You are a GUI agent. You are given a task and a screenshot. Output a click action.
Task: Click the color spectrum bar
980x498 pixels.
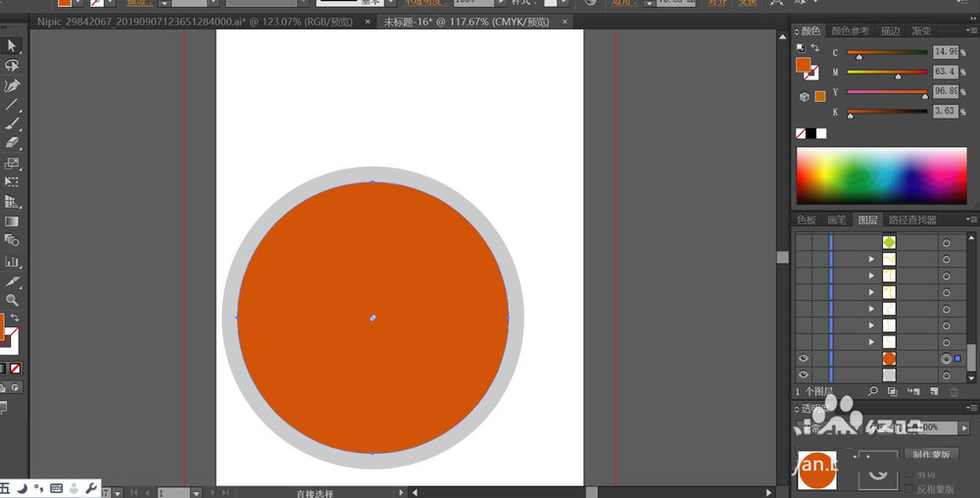tap(881, 176)
